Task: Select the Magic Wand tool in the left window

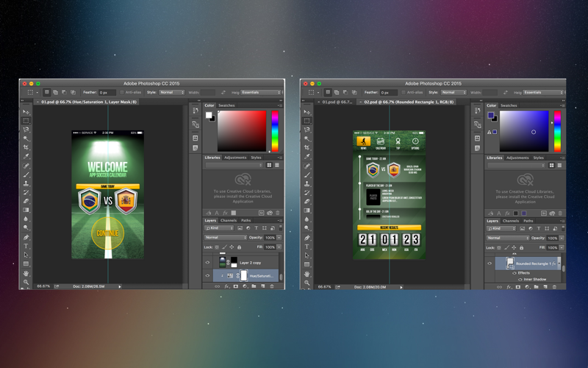Action: coord(26,138)
